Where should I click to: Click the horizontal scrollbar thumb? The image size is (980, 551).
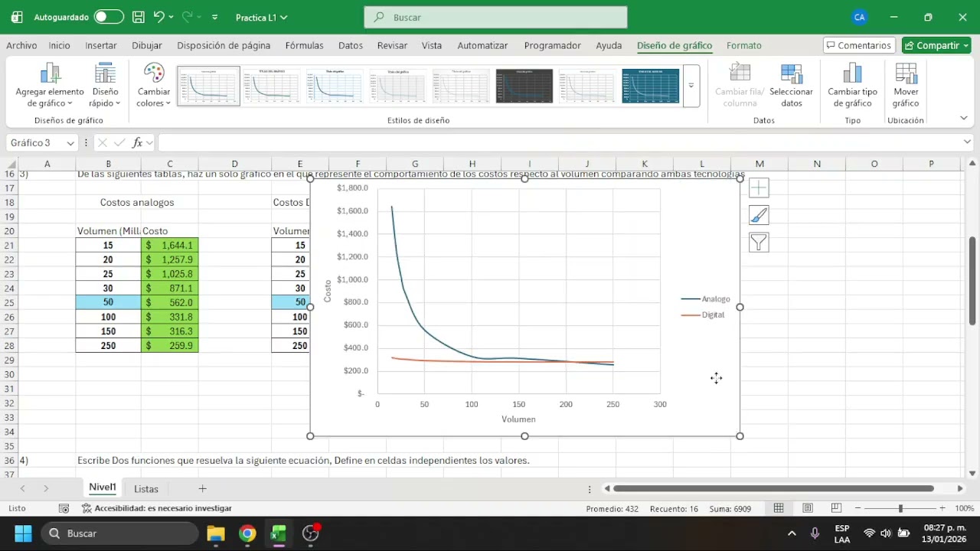(773, 488)
